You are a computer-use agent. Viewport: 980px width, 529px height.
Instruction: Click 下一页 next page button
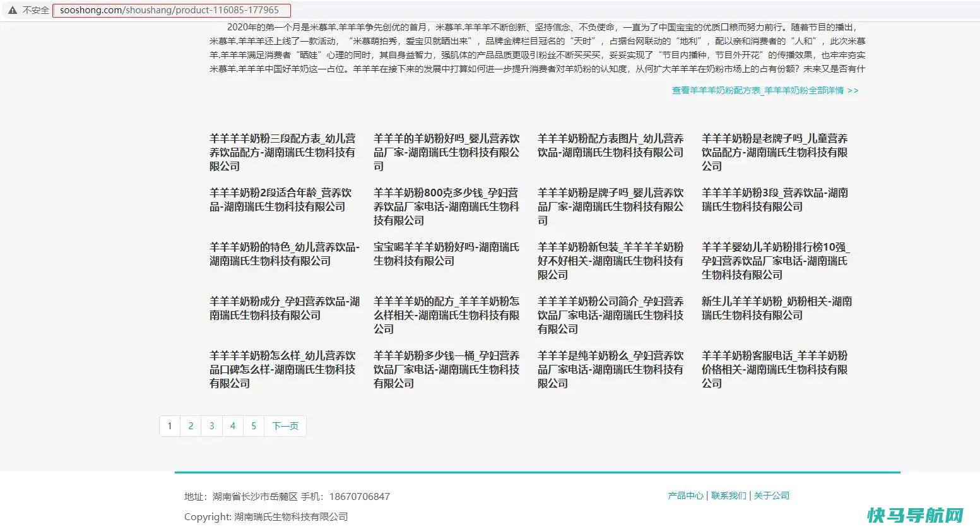285,426
